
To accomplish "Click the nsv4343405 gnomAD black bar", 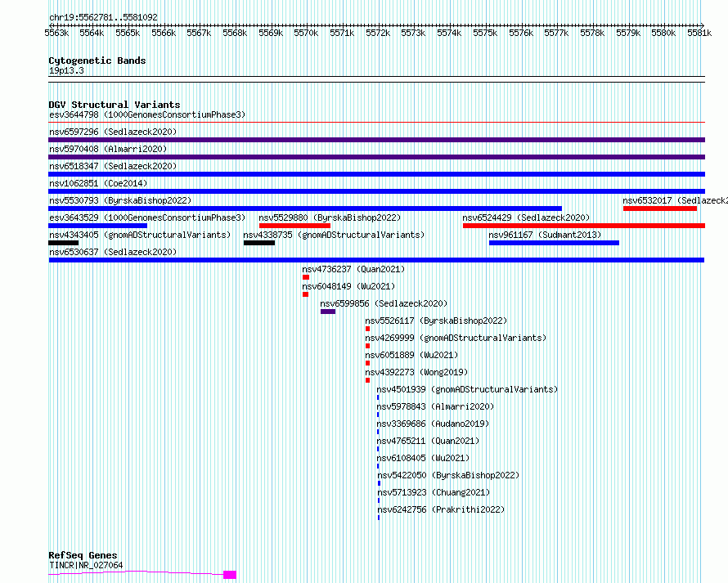I will tap(64, 243).
